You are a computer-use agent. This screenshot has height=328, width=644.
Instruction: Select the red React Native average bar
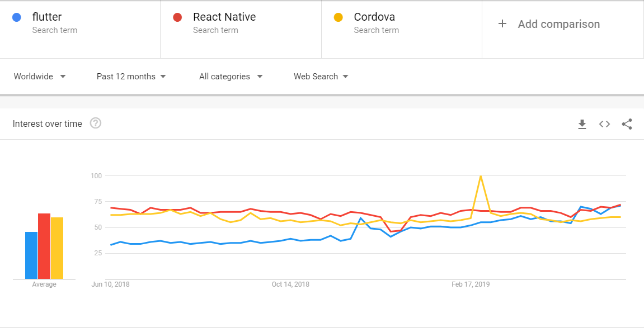point(44,246)
